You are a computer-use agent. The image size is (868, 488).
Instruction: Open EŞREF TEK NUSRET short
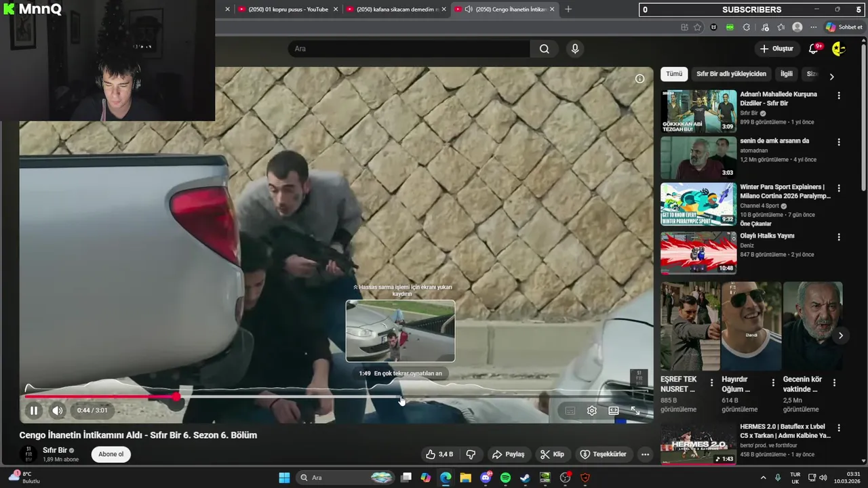[x=690, y=326]
